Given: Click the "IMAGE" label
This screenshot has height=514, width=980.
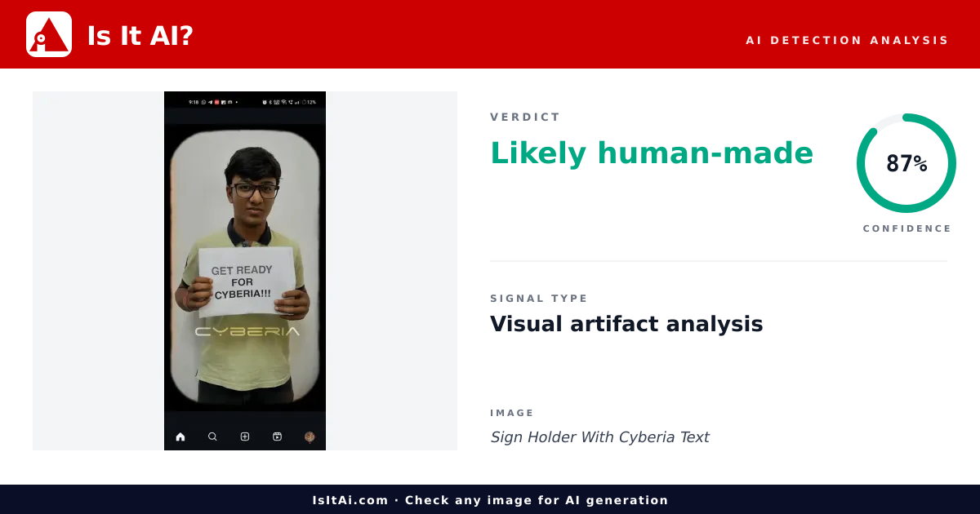Looking at the screenshot, I should pos(512,413).
